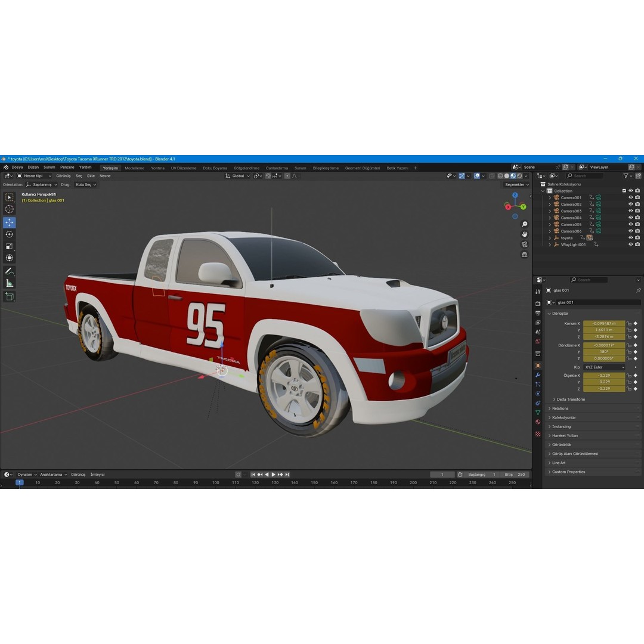This screenshot has height=644, width=644.
Task: Open the Nesne Kipi mode dropdown
Action: pyautogui.click(x=34, y=176)
